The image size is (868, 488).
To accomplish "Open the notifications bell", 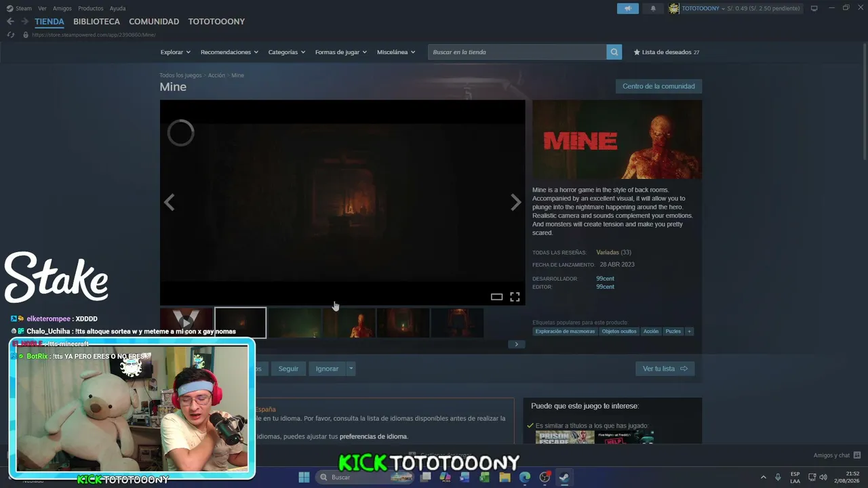I will 653,8.
